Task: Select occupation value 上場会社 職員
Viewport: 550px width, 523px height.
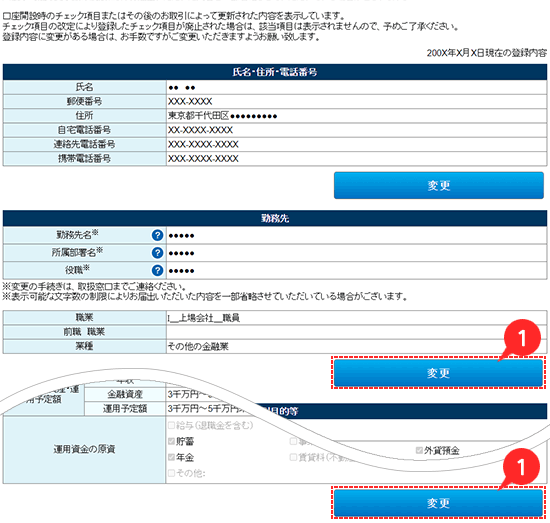Action: point(203,318)
